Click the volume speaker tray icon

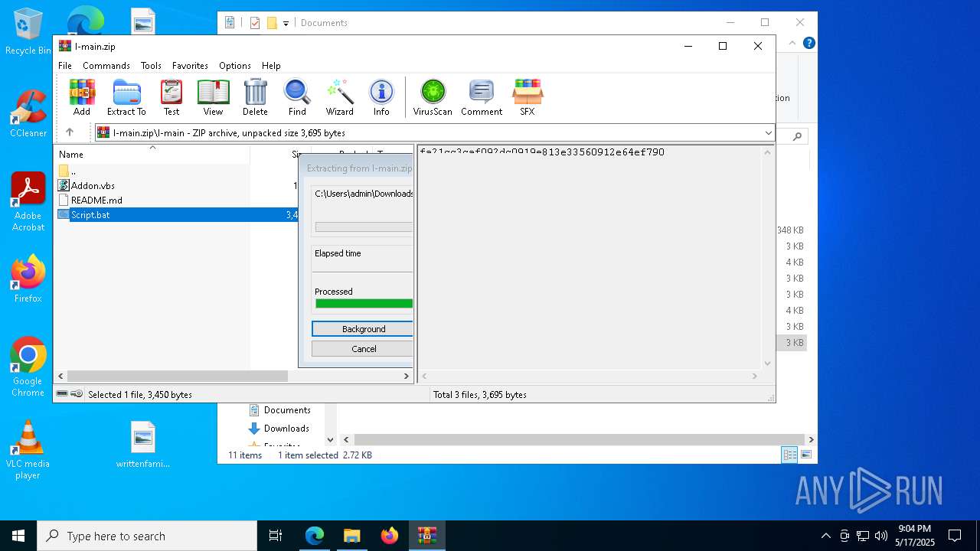(x=881, y=536)
